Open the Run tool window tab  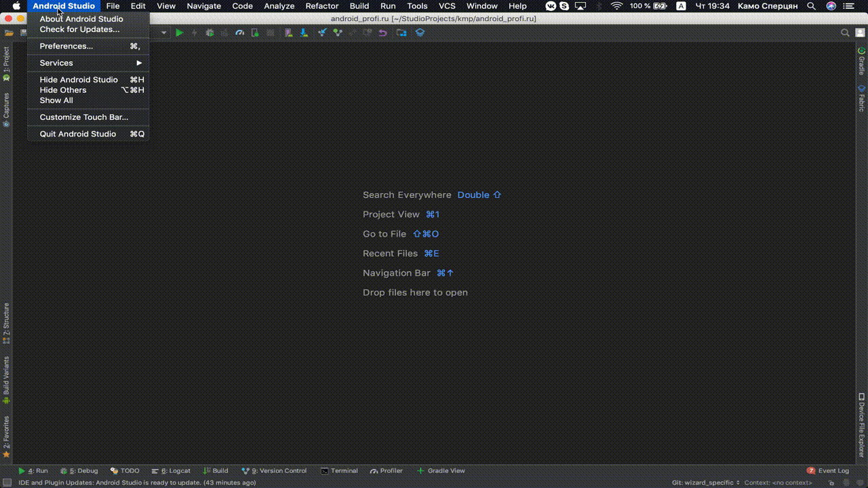[x=33, y=470]
